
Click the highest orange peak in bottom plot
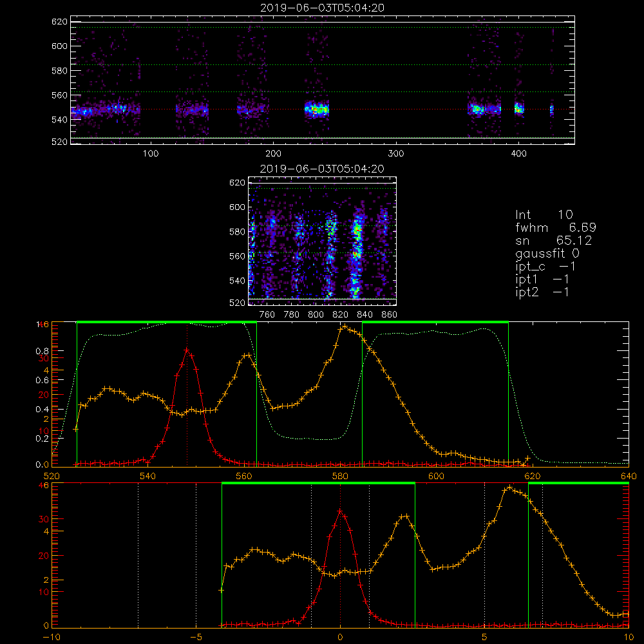[x=509, y=488]
